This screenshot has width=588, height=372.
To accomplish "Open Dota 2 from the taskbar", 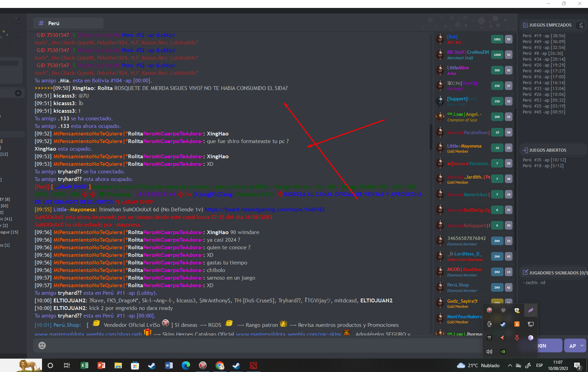I will tap(253, 365).
